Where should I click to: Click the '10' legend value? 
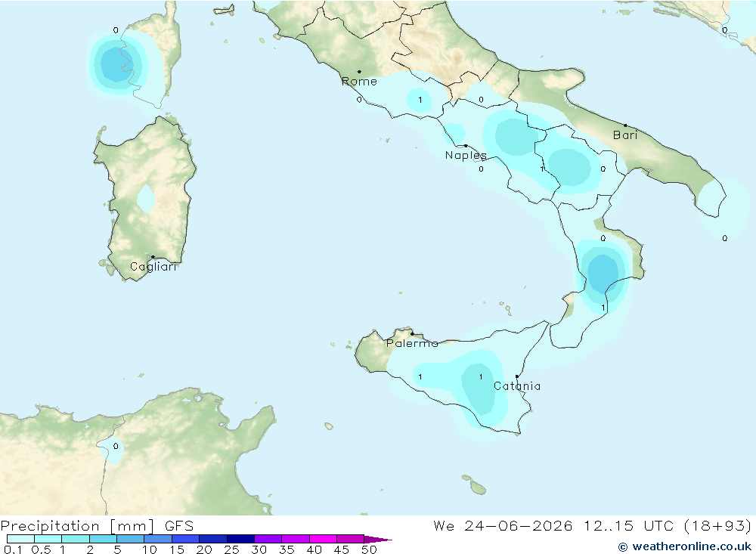[150, 549]
